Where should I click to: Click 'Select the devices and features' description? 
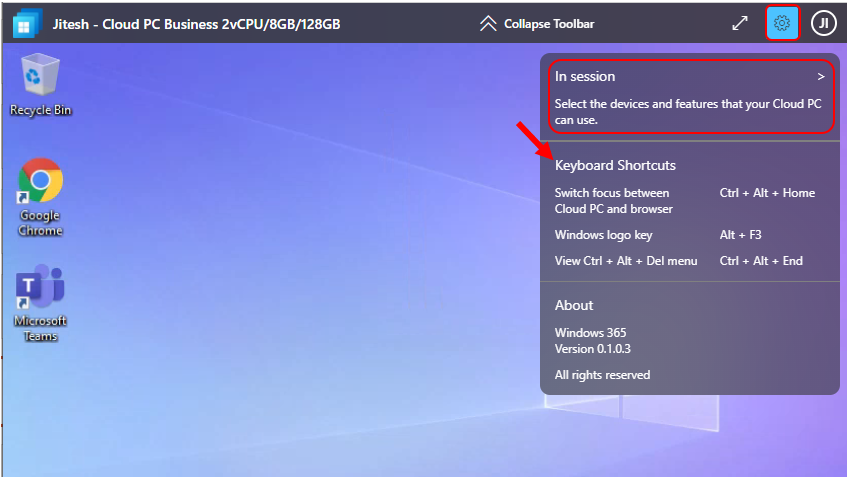(x=688, y=111)
